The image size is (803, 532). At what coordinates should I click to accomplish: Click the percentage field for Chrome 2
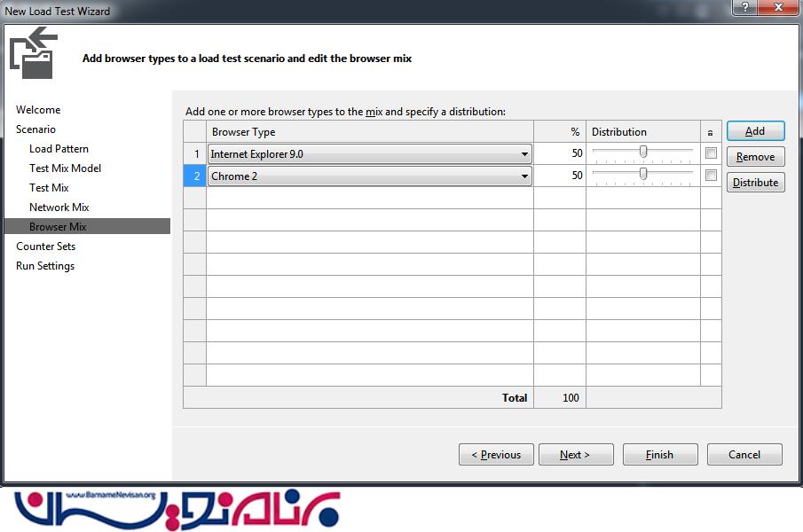[x=560, y=176]
